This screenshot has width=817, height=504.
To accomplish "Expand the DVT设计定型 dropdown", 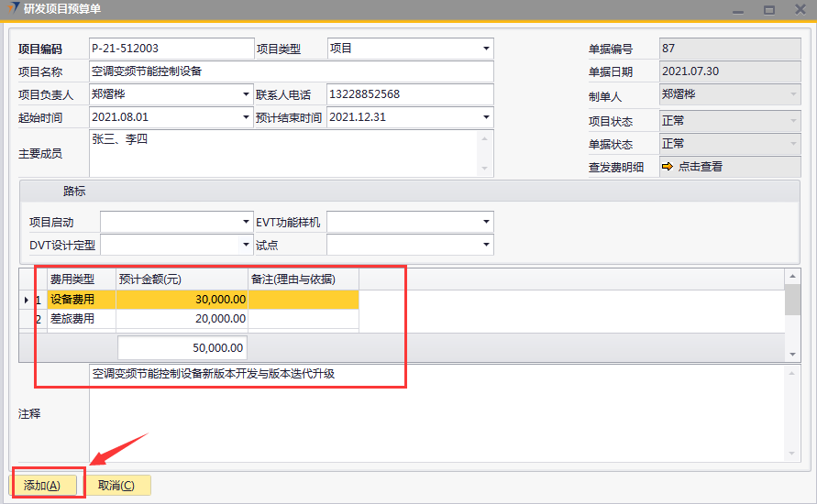I will pyautogui.click(x=246, y=245).
